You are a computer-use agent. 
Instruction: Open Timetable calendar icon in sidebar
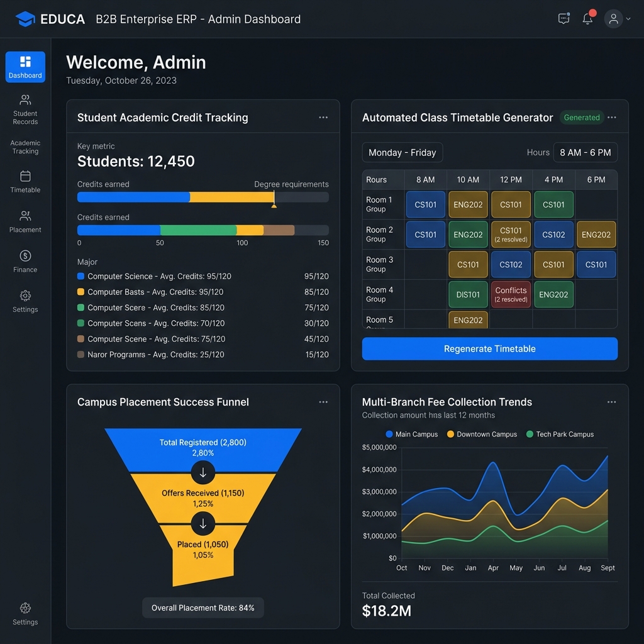pos(25,176)
